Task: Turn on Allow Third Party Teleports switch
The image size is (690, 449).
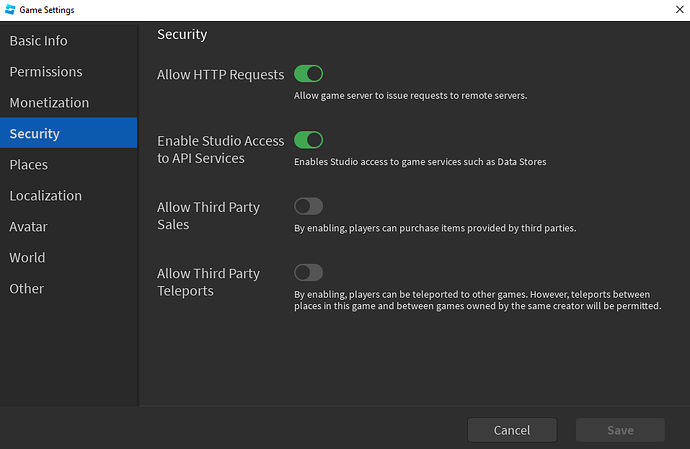Action: tap(308, 272)
